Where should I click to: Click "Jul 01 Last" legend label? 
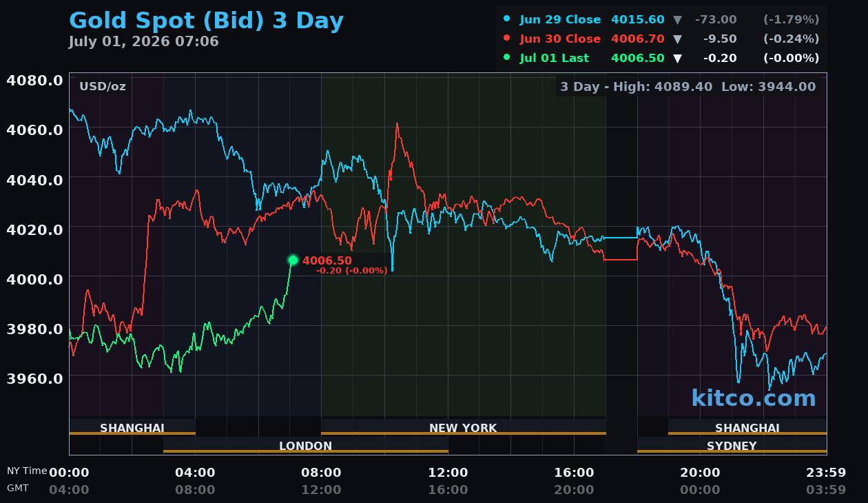[x=555, y=58]
